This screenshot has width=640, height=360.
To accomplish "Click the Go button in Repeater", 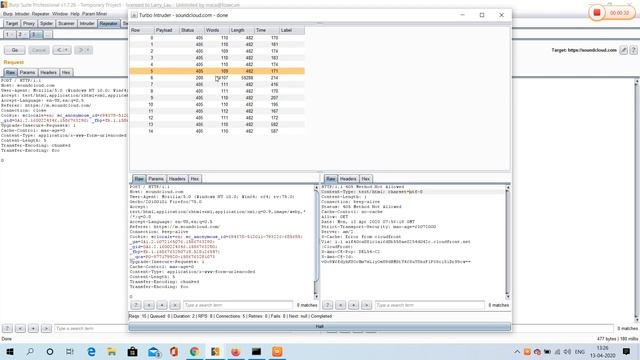I will point(15,50).
